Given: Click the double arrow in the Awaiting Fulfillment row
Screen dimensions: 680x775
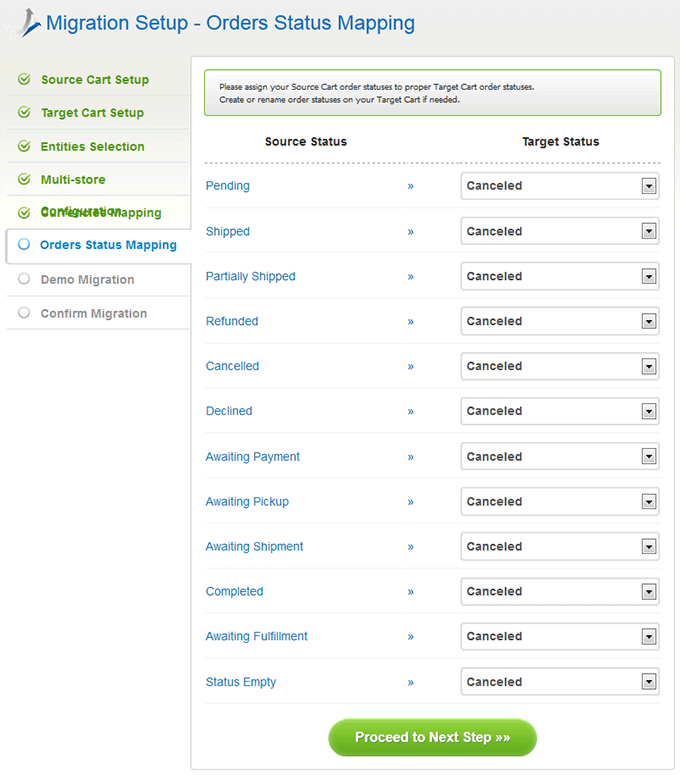Looking at the screenshot, I should point(411,637).
